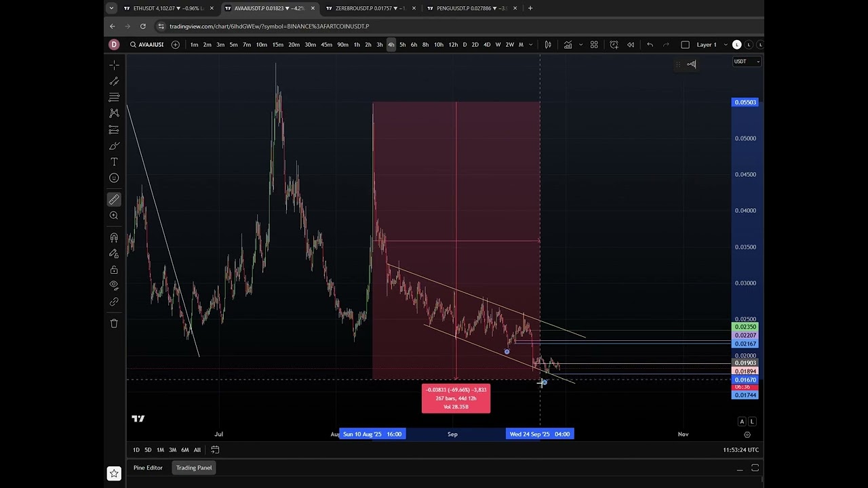Select the first white L layout circle
Image resolution: width=868 pixels, height=488 pixels.
pyautogui.click(x=737, y=45)
